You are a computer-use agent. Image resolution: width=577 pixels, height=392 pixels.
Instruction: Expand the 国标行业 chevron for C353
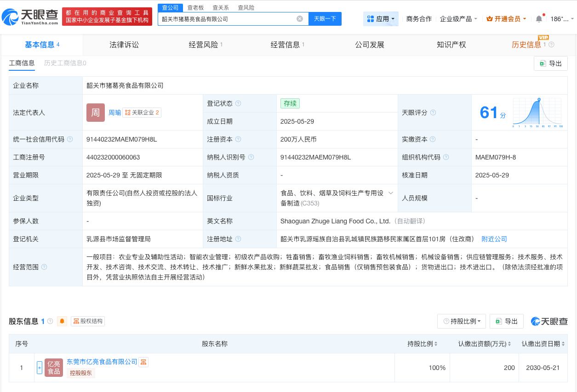(391, 193)
